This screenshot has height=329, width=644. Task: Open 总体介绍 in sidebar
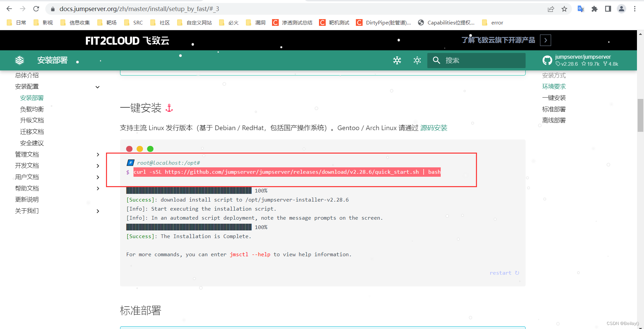[x=27, y=75]
